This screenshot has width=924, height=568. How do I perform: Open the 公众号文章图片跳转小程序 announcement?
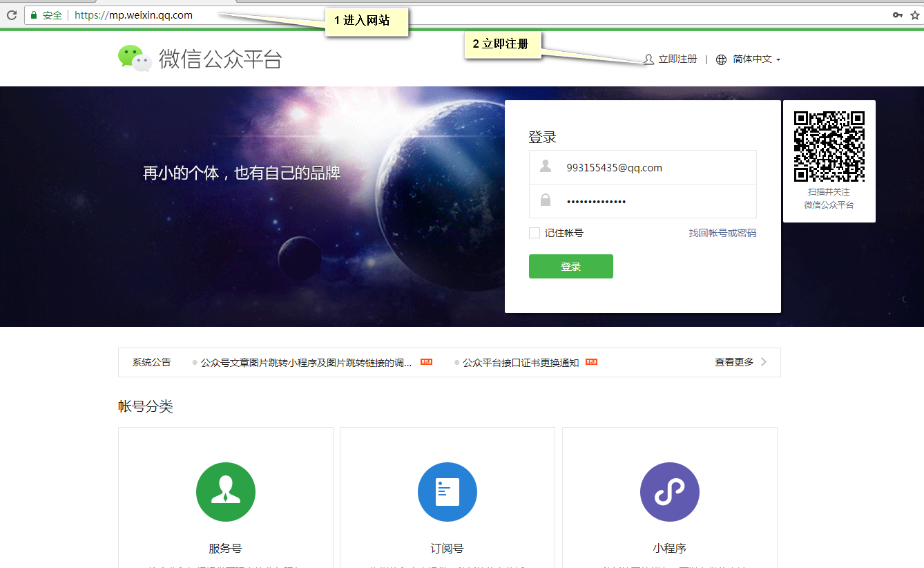point(307,362)
